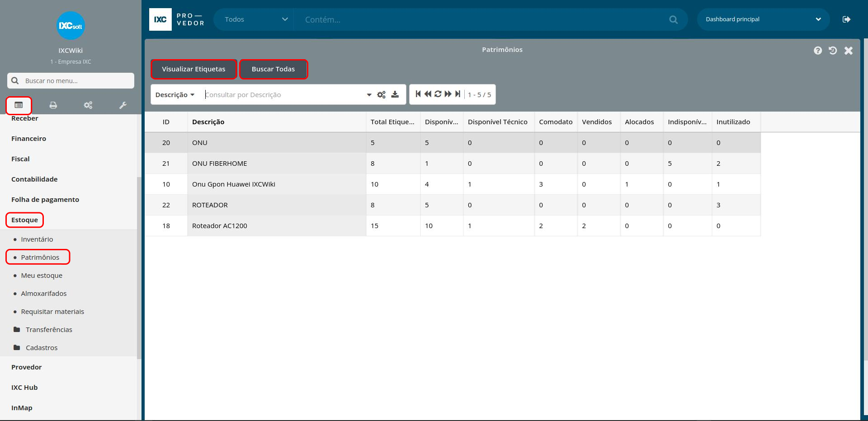Sort by Total Etique... column header
This screenshot has height=421, width=868.
coord(393,122)
